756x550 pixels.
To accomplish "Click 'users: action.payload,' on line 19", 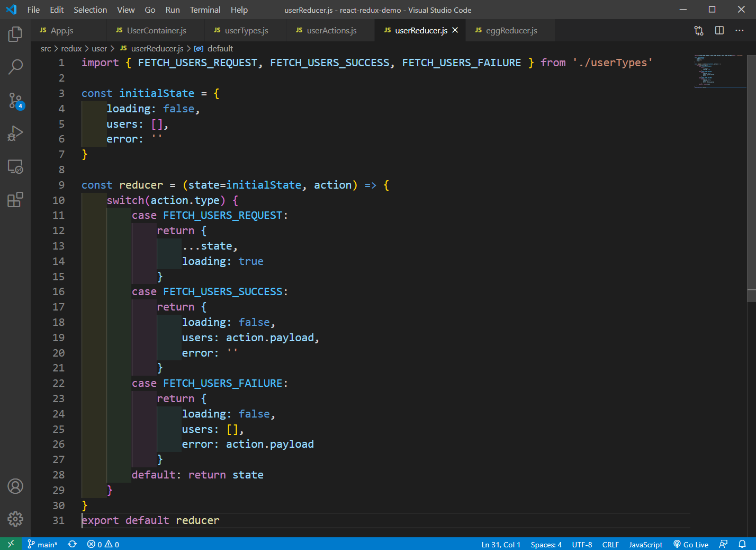I will click(251, 338).
